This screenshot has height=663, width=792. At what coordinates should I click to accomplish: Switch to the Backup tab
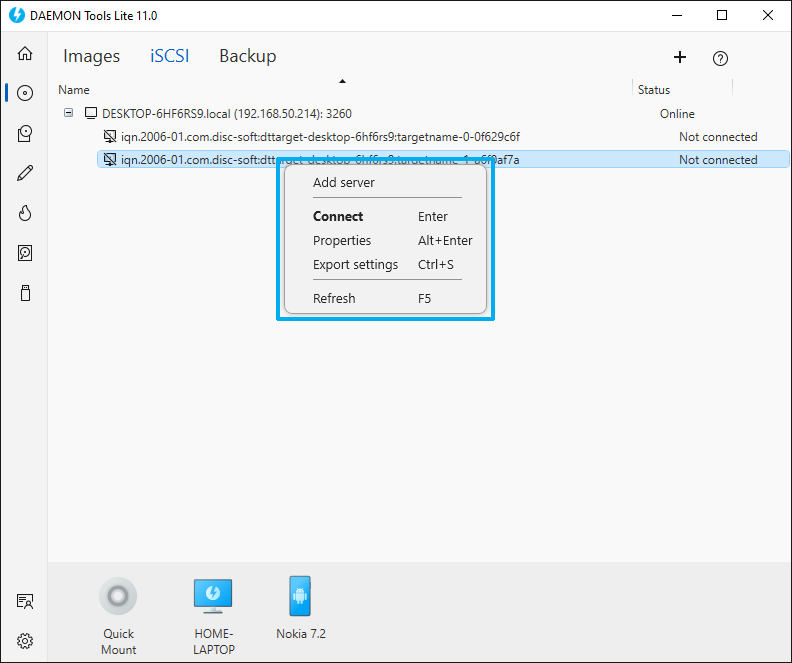click(248, 56)
